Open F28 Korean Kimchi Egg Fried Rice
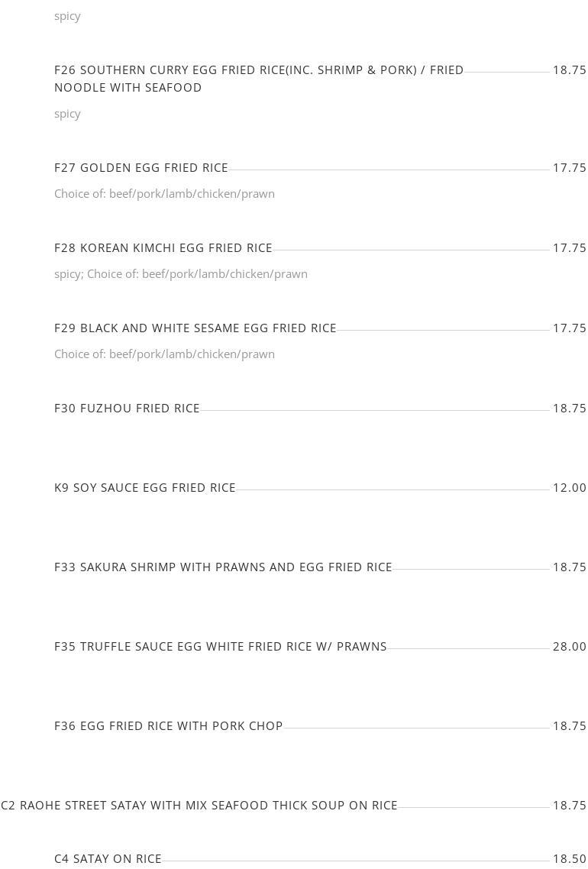Image resolution: width=588 pixels, height=869 pixels. point(163,248)
